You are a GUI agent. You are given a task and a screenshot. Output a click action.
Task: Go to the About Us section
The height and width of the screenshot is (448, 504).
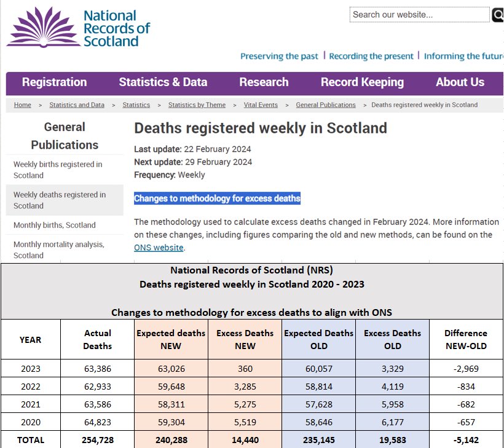(460, 82)
